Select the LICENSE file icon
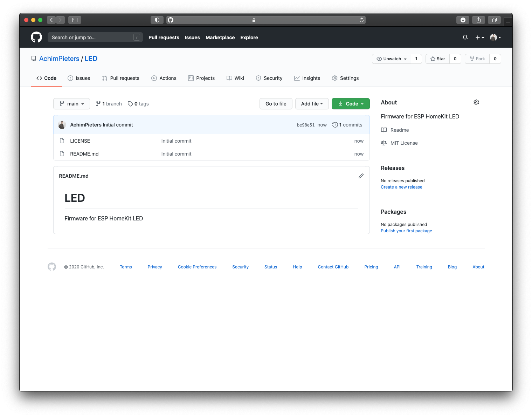 tap(62, 141)
